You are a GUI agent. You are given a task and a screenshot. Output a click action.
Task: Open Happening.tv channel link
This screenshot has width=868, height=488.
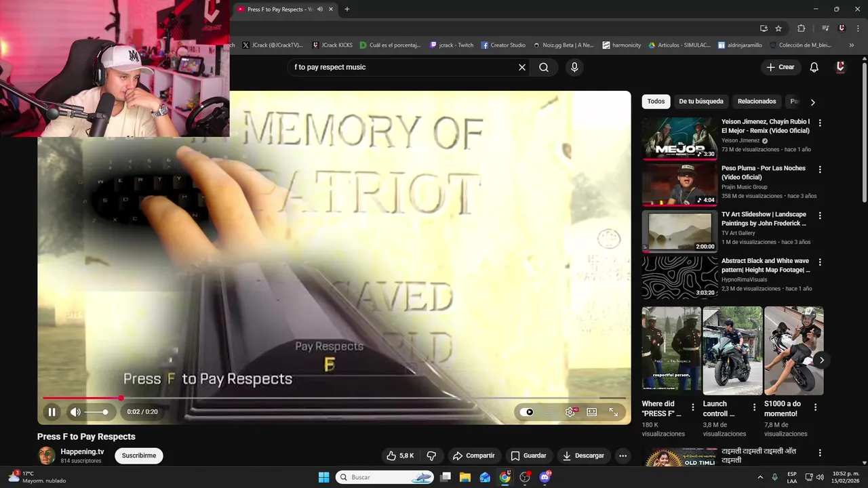(82, 451)
